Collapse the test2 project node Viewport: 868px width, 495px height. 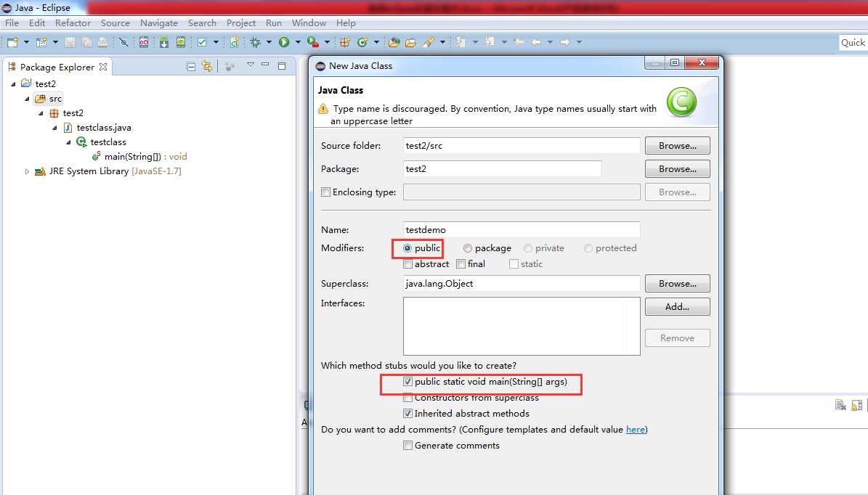[x=13, y=84]
